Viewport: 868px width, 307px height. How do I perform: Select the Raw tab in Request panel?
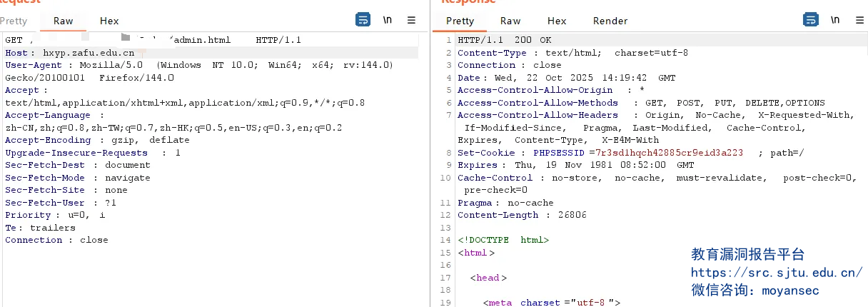(x=63, y=21)
